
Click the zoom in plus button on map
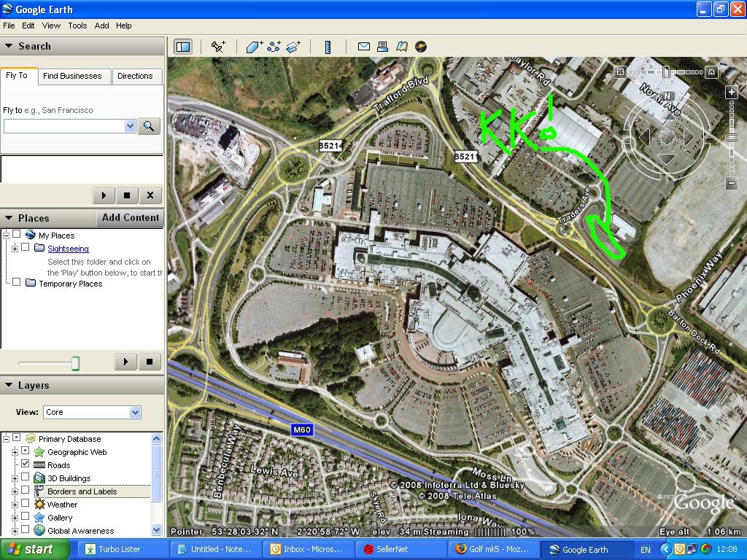point(731,92)
